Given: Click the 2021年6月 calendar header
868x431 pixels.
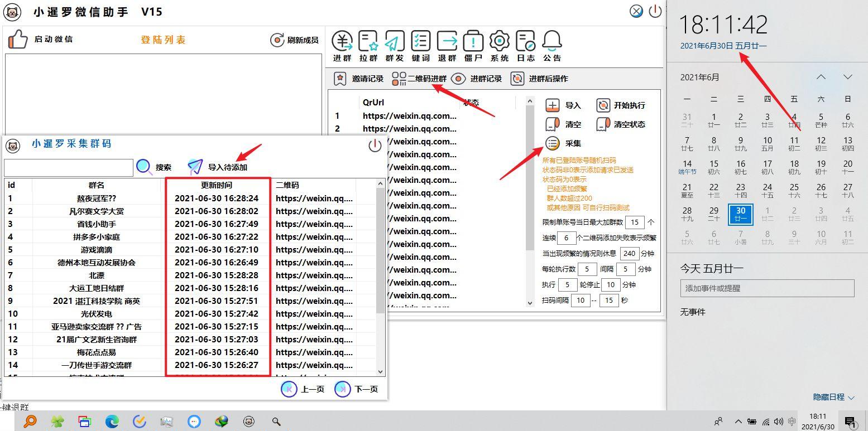Looking at the screenshot, I should click(x=700, y=78).
